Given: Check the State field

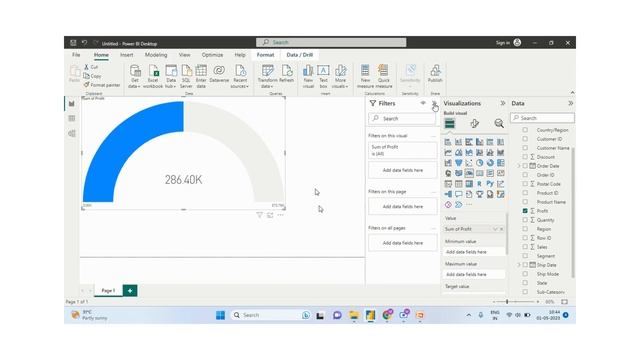Looking at the screenshot, I should pos(525,282).
